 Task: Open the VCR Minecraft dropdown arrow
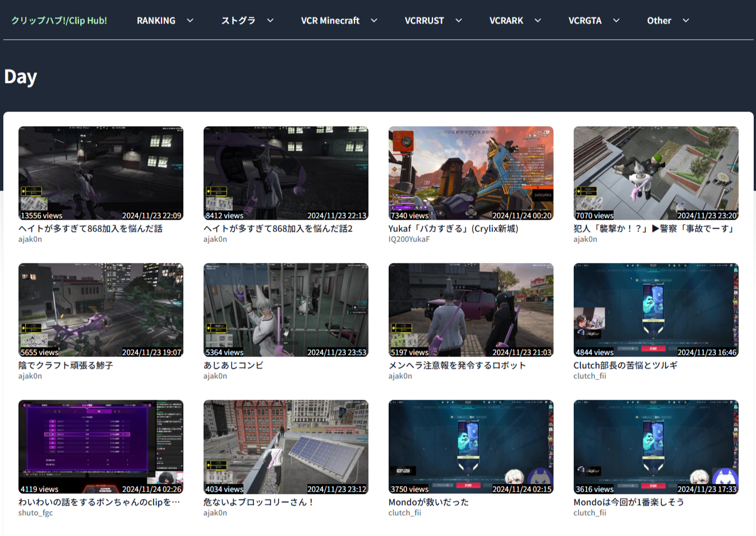click(374, 21)
